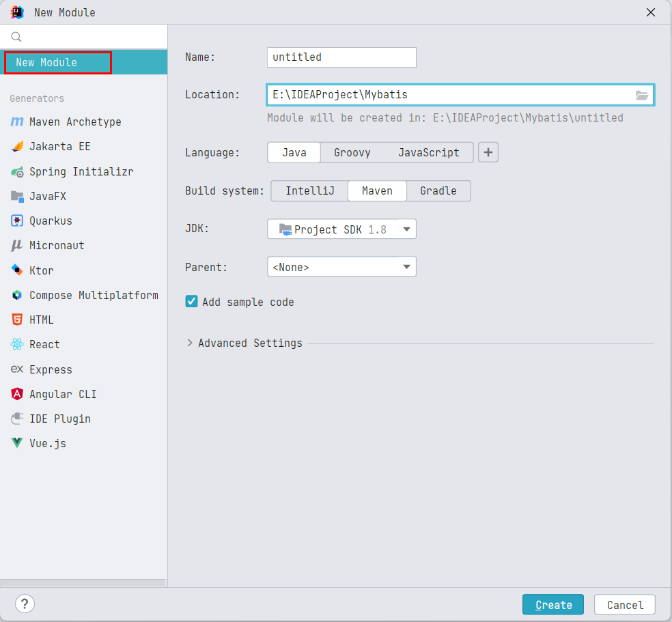
Task: Open the JDK Project SDK dropdown
Action: pos(341,229)
